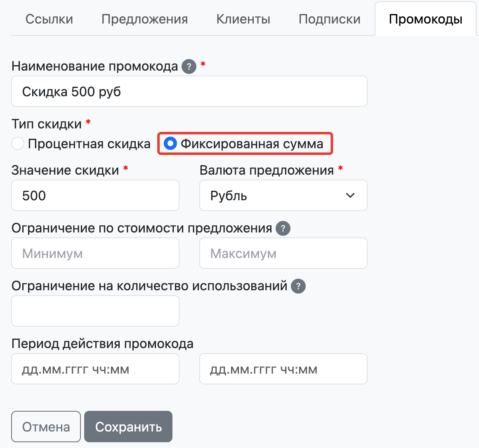Screen dimensions: 479x448
Task: Select the Фиксированная сумма radio option
Action: tap(170, 144)
